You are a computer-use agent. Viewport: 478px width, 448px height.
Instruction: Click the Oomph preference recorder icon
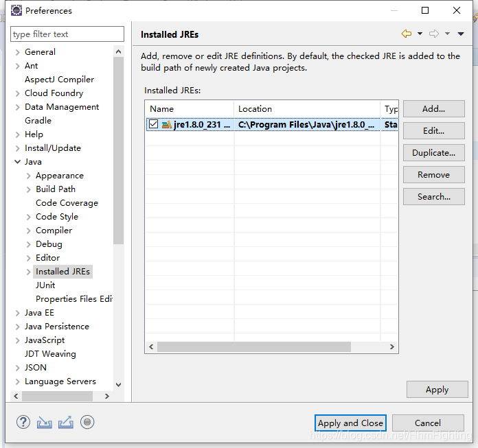point(87,422)
